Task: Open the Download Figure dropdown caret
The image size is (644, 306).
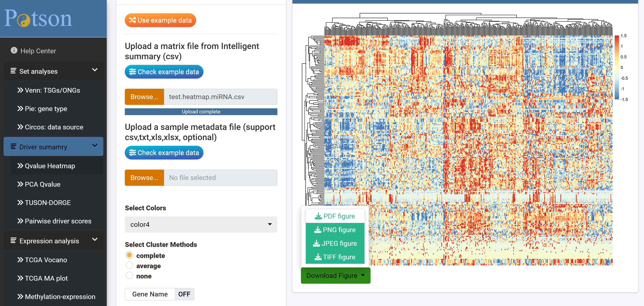Action: point(363,275)
